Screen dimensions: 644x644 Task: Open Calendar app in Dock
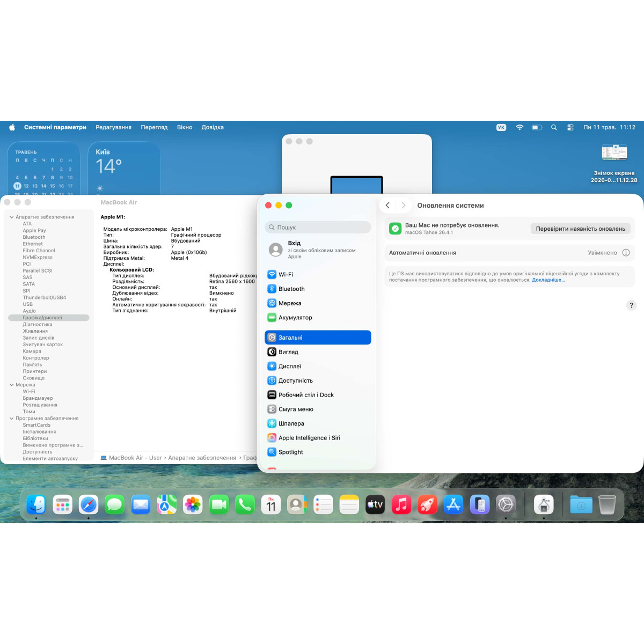[271, 504]
